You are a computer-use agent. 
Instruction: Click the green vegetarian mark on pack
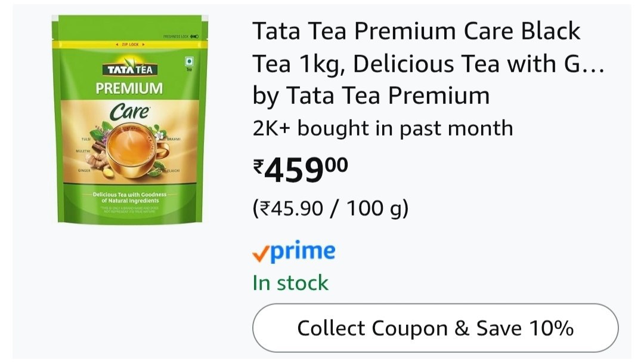[x=189, y=61]
